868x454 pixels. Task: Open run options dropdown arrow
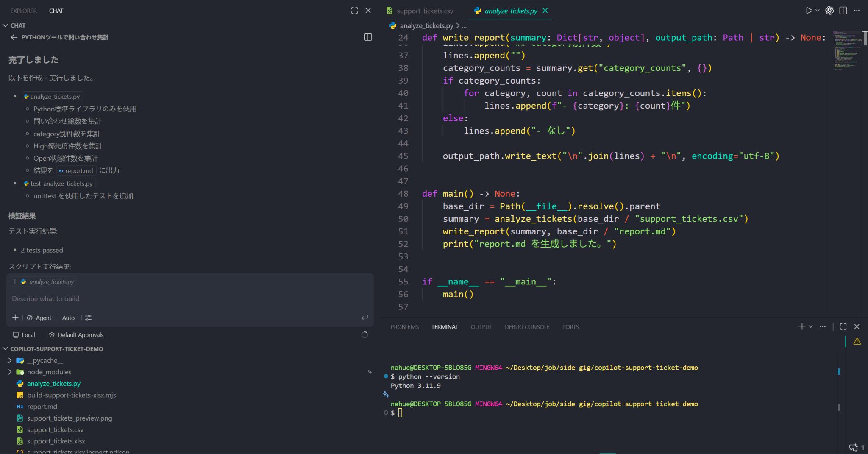coord(818,11)
